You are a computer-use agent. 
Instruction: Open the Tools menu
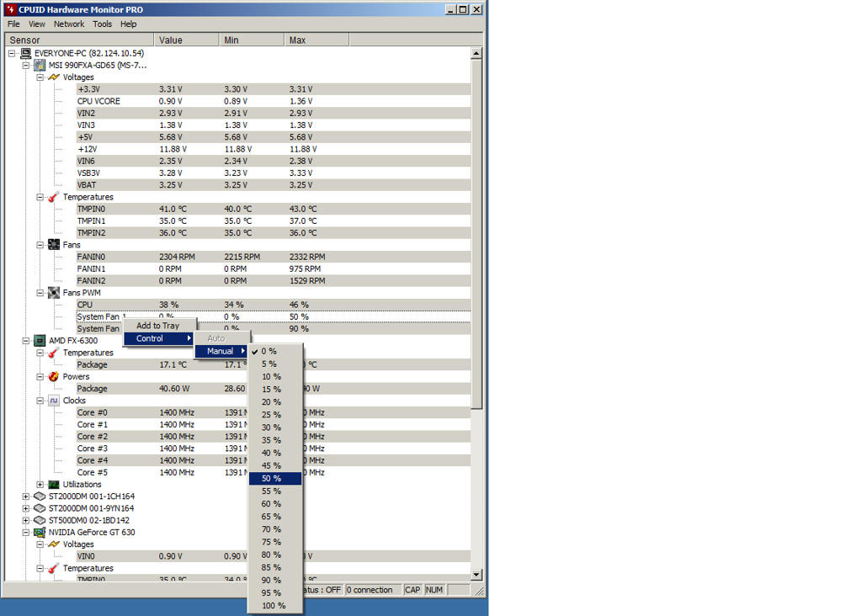point(102,24)
